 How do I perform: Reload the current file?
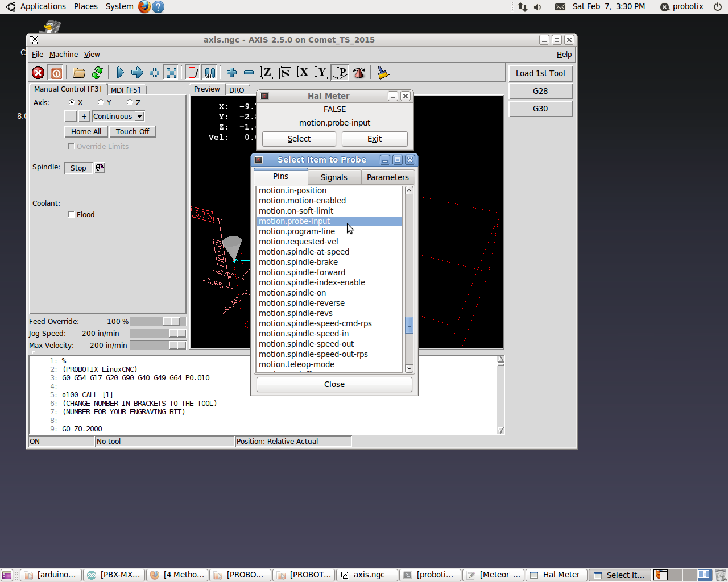(97, 73)
